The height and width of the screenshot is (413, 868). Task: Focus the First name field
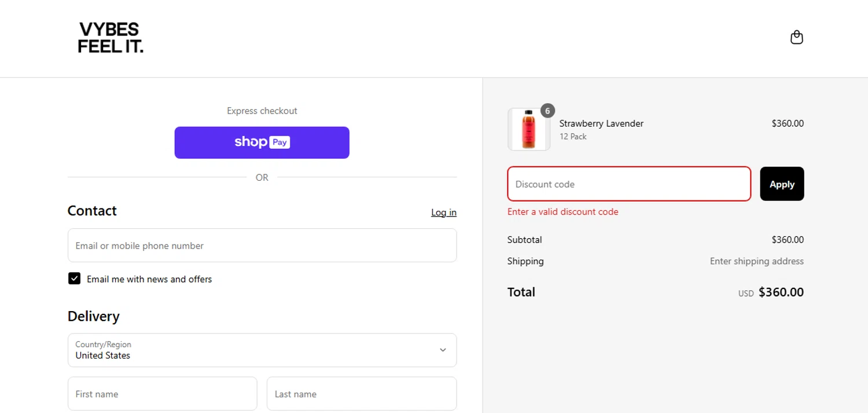(x=162, y=394)
